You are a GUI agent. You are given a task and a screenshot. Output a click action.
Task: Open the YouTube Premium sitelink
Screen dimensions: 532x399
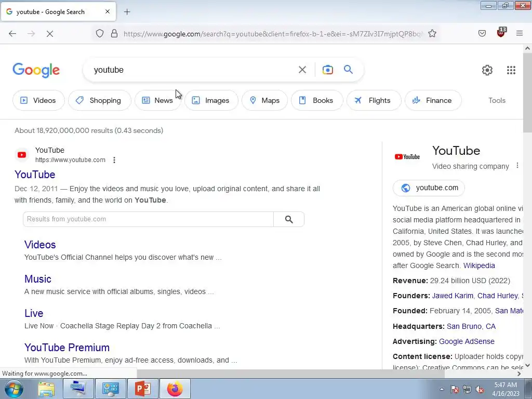67,348
